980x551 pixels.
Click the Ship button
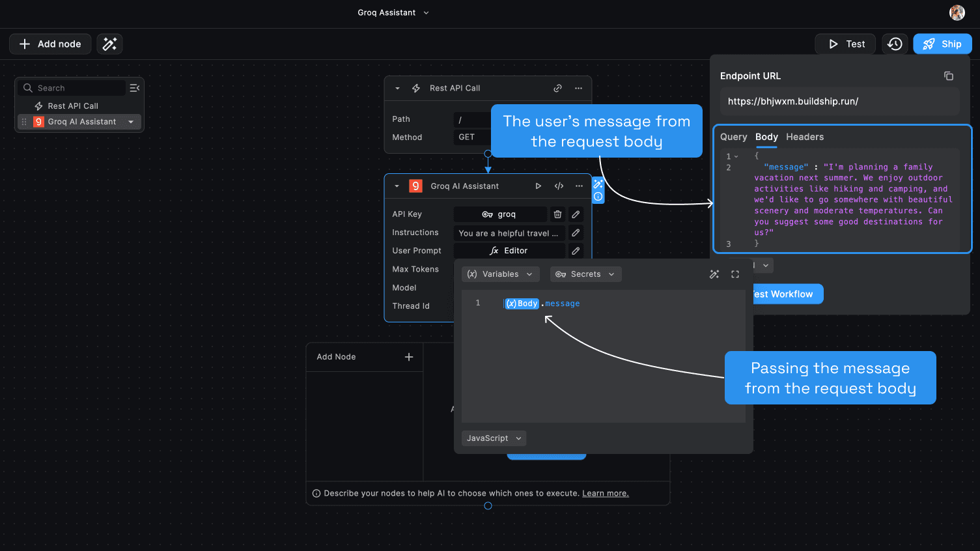942,44
